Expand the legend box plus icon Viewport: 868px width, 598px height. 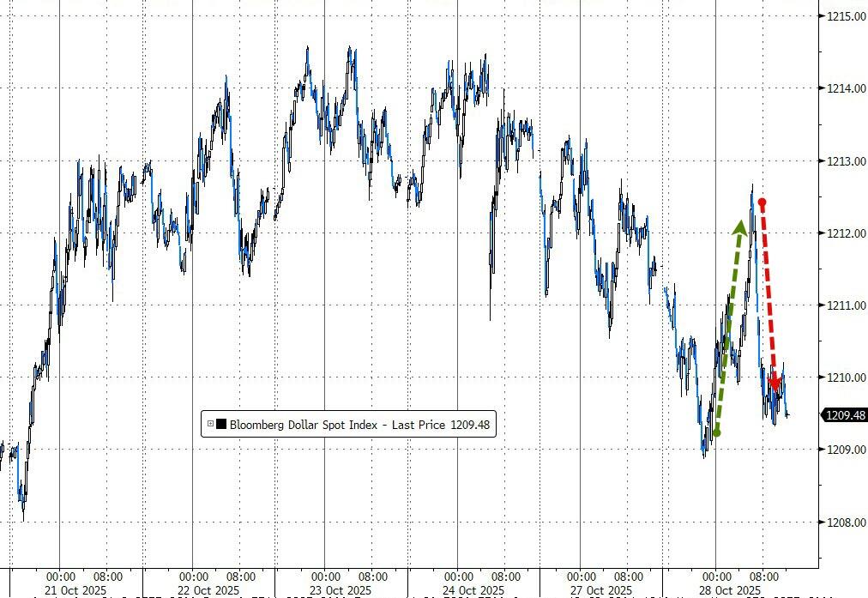click(x=210, y=424)
